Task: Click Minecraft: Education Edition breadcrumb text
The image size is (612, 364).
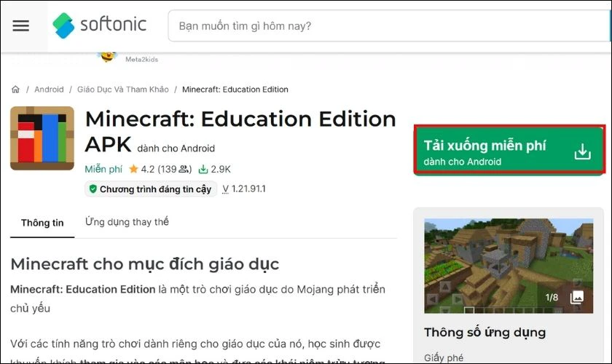Action: pos(235,90)
